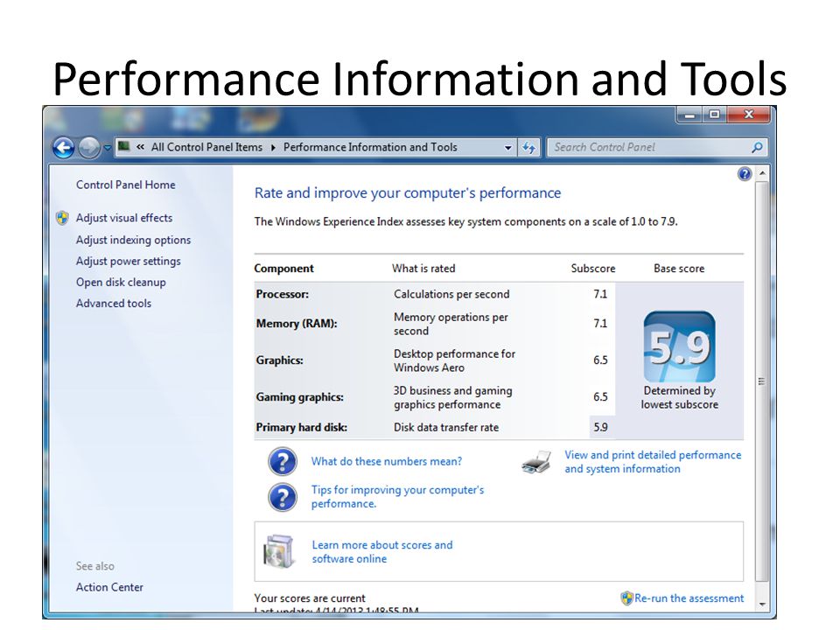Click the scrollbar up arrow

(762, 173)
